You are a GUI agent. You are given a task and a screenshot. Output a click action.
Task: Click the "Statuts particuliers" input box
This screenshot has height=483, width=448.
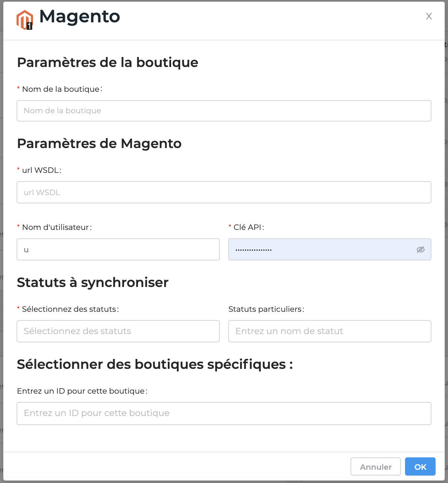click(x=330, y=331)
